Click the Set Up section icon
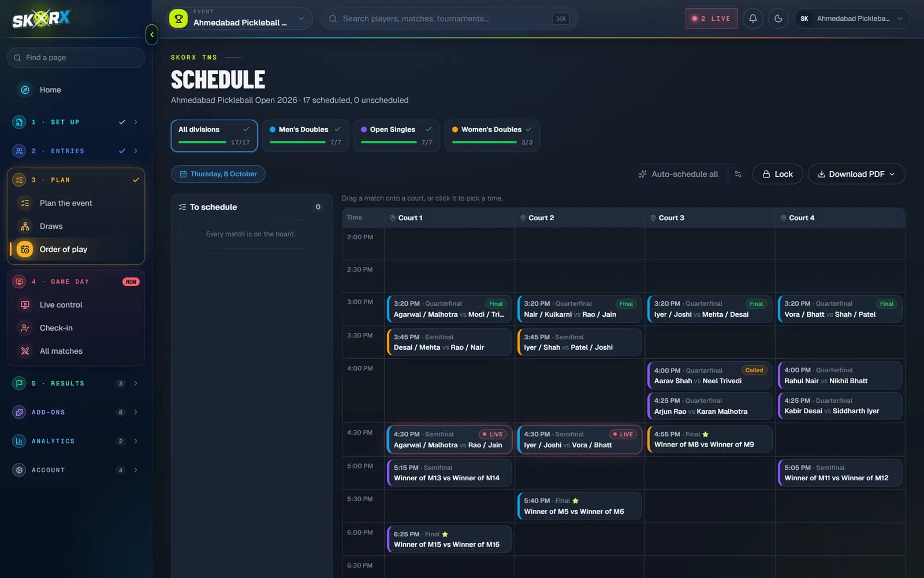Screen dimensions: 924x578 point(19,122)
